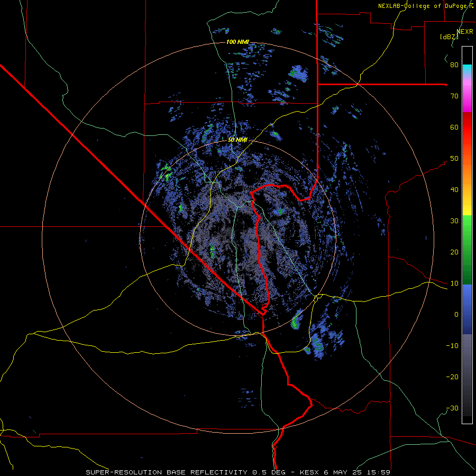Click the SUPER-RESOLUTION BASE REFLECTIVITY caption
Image resolution: width=476 pixels, height=476 pixels.
click(x=167, y=472)
